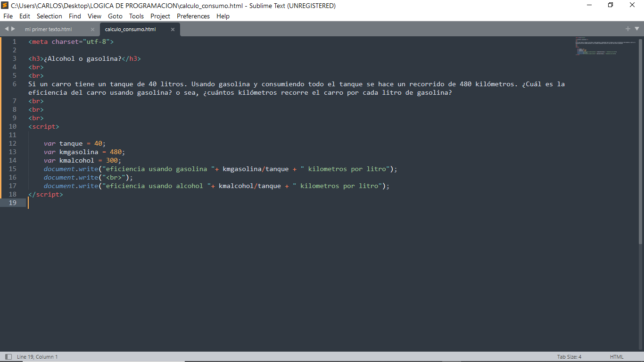
Task: Click the minimap code preview
Action: (606, 46)
